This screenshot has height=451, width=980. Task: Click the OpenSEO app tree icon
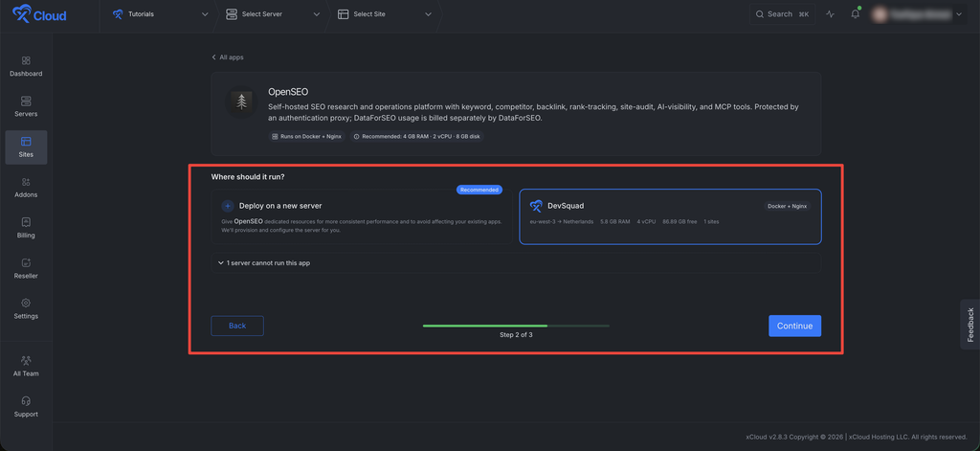point(241,101)
